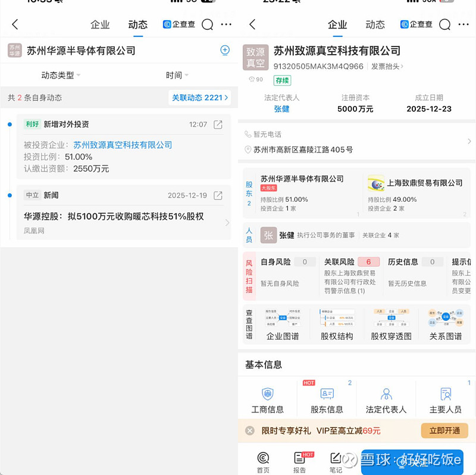Open 笔记 in bottom bar

(336, 462)
